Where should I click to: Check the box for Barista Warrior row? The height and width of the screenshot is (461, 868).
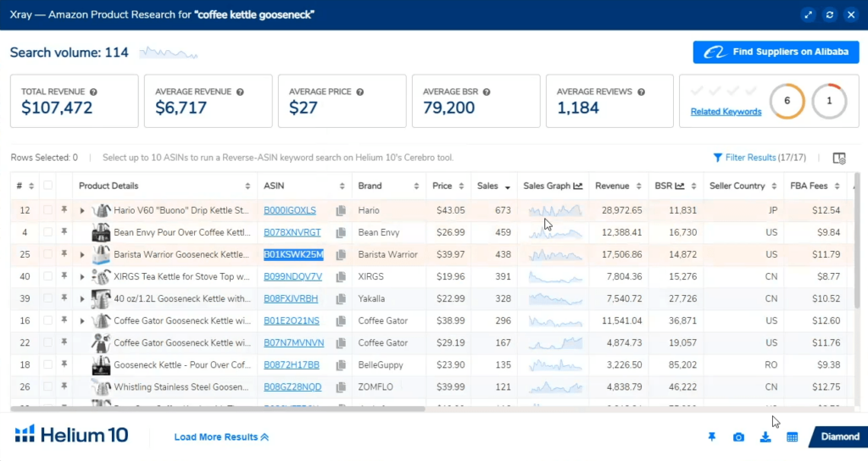48,254
